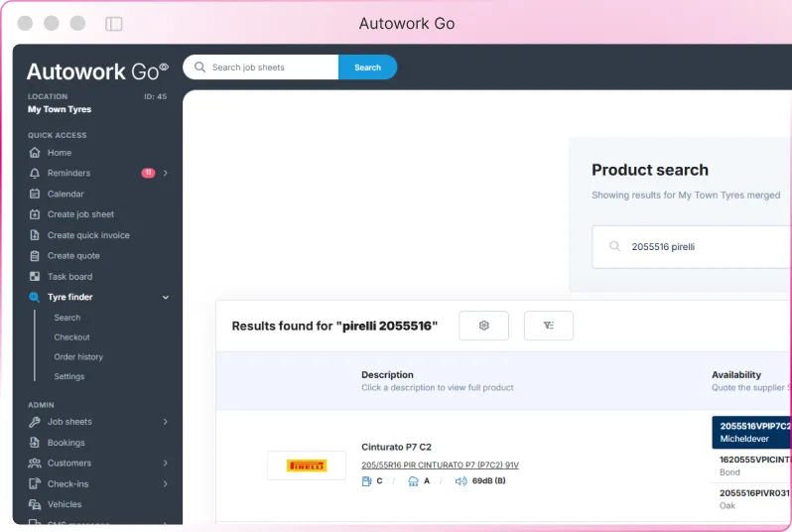Click the noise level speaker icon
The height and width of the screenshot is (532, 792).
click(461, 481)
